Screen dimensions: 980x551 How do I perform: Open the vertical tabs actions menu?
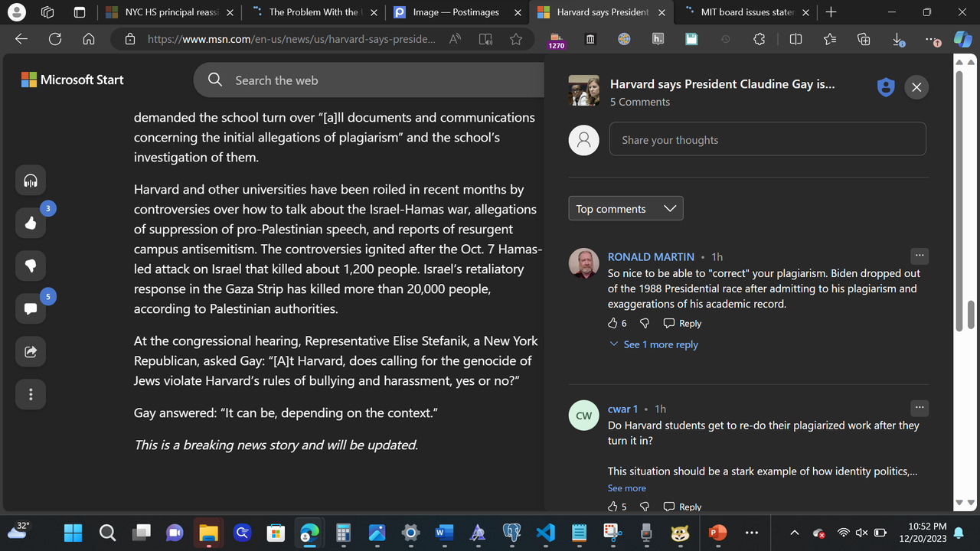coord(80,12)
